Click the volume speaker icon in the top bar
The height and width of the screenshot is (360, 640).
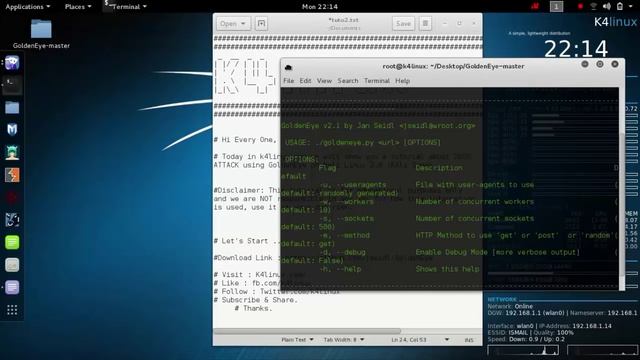(607, 7)
